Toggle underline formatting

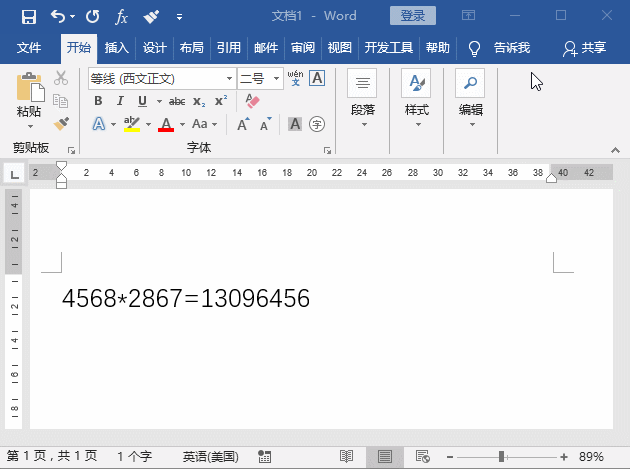coord(142,101)
